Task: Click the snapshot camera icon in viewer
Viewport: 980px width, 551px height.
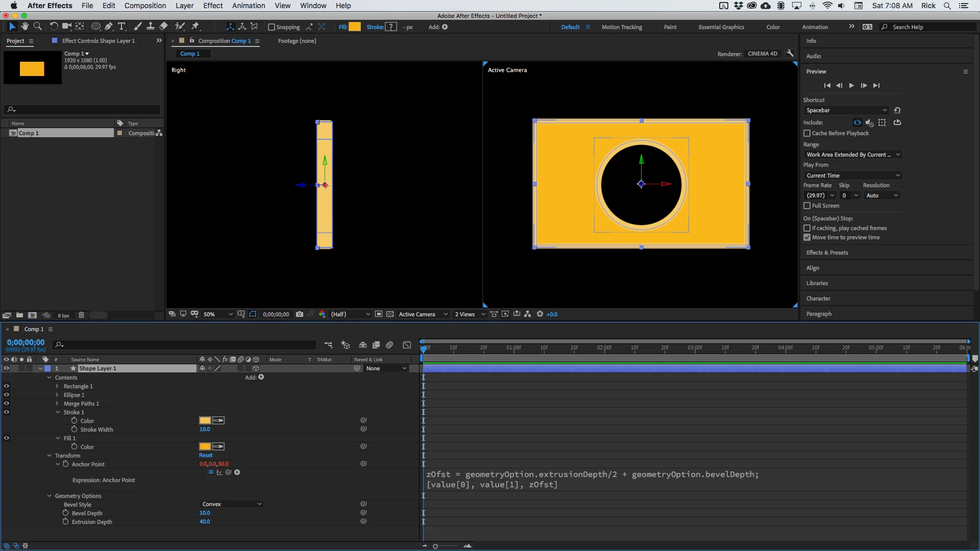Action: coord(300,314)
